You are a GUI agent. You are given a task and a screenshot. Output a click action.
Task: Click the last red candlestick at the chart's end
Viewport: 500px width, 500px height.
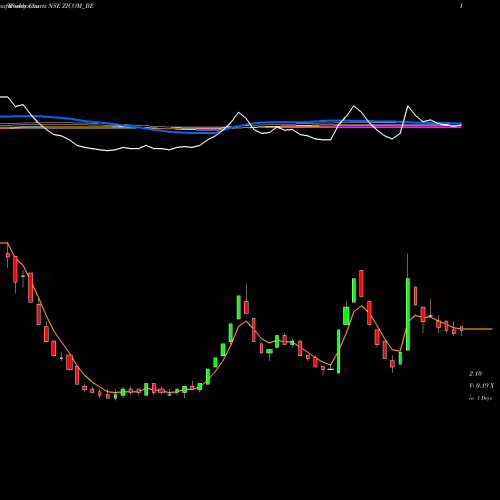click(x=461, y=329)
